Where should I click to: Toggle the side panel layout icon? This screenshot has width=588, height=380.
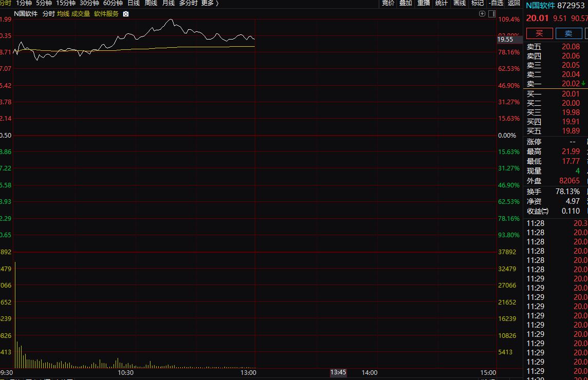point(492,13)
